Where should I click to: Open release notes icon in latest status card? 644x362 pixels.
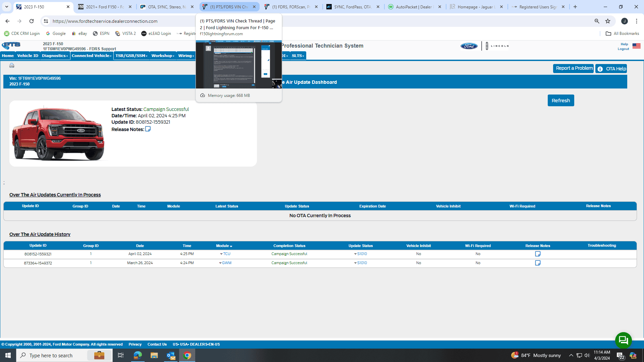[148, 129]
